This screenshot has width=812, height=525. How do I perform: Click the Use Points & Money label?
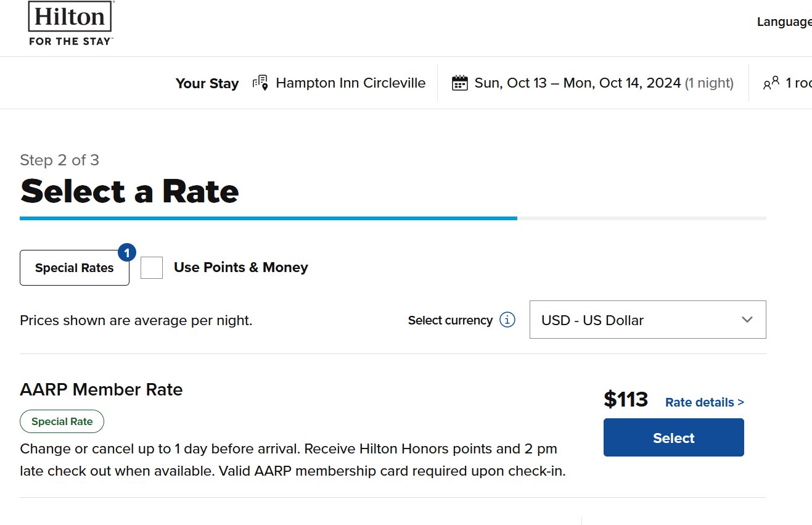pyautogui.click(x=241, y=267)
